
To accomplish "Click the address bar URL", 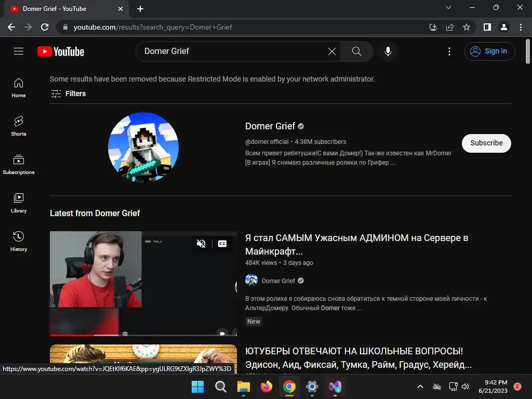I will point(153,27).
